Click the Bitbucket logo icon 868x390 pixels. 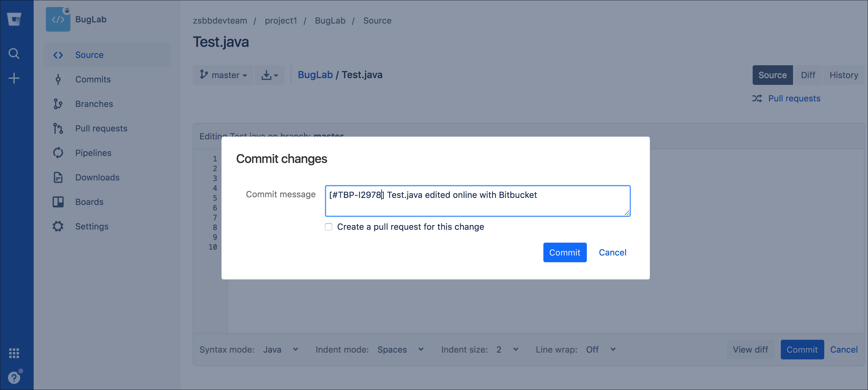coord(14,19)
